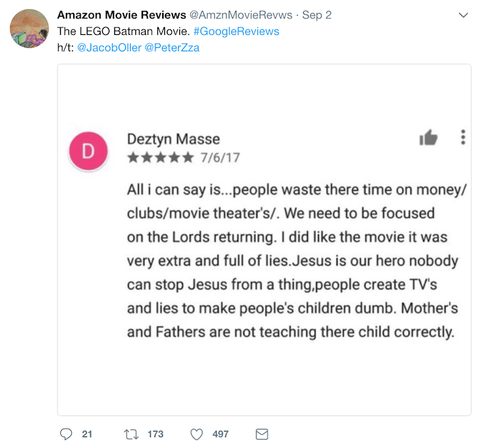The width and height of the screenshot is (479, 448).
Task: View the 497 likes count
Action: [220, 434]
